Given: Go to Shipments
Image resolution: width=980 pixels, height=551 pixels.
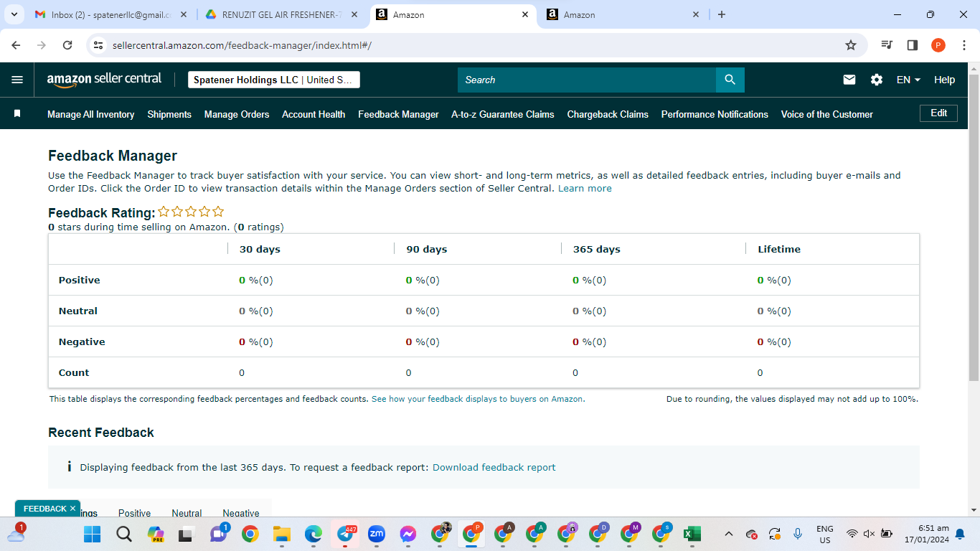Looking at the screenshot, I should [x=169, y=114].
